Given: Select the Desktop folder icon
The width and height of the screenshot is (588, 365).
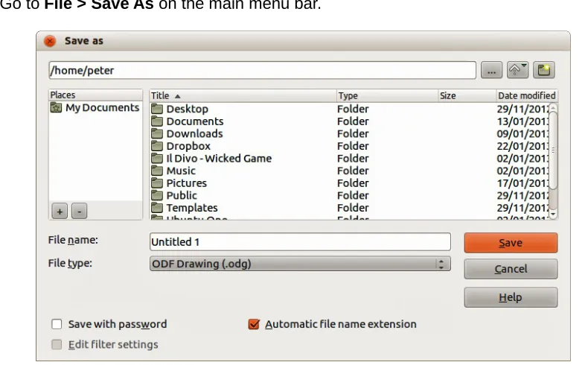Looking at the screenshot, I should (x=157, y=109).
